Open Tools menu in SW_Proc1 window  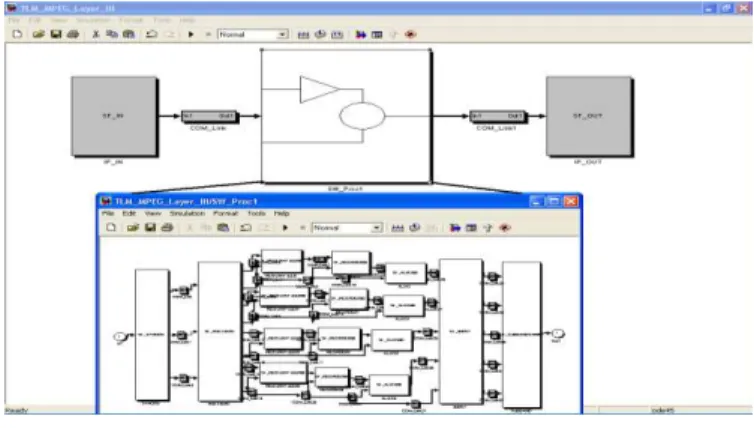click(x=256, y=213)
